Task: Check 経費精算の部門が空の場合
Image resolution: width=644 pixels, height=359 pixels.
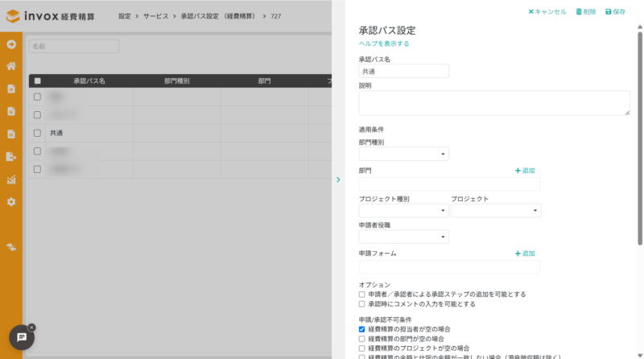Action: tap(361, 339)
